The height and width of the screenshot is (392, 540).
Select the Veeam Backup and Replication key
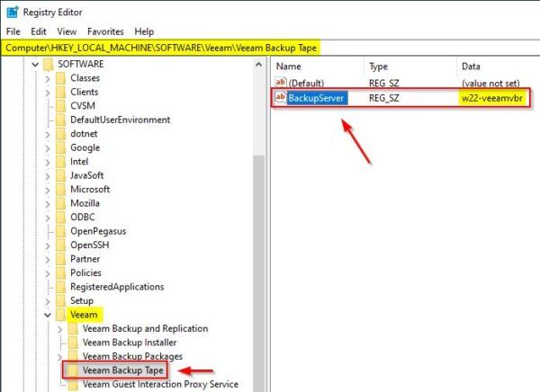click(x=145, y=329)
